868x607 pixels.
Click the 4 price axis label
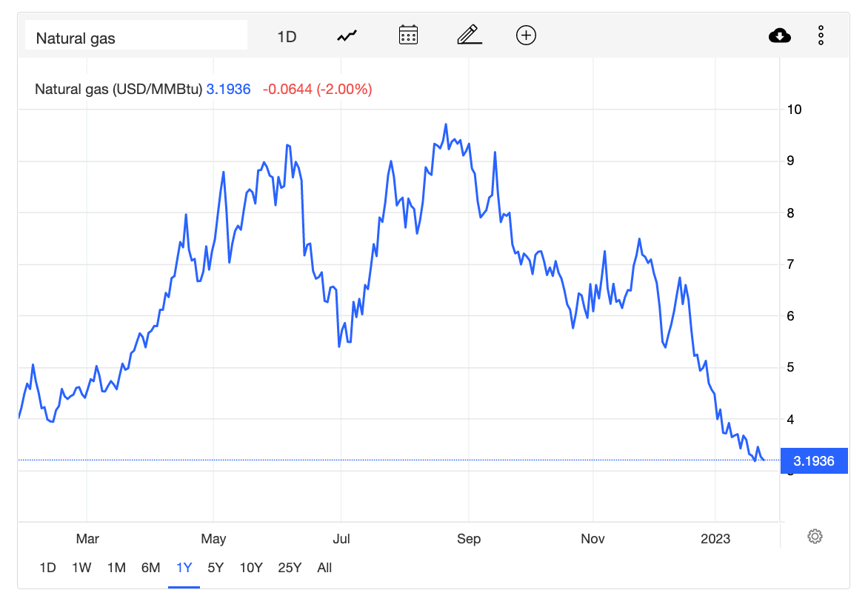[790, 420]
